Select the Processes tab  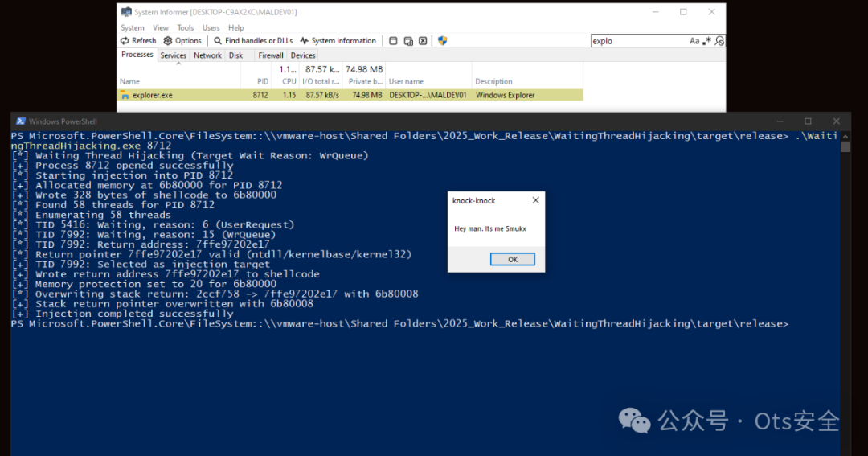click(x=137, y=55)
